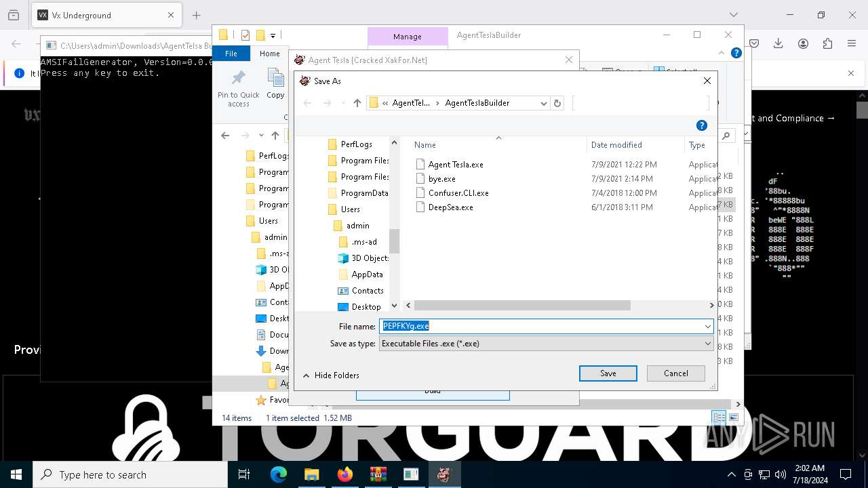The image size is (868, 488).
Task: Select Agent Tesla.exe in the file list
Action: coord(456,165)
